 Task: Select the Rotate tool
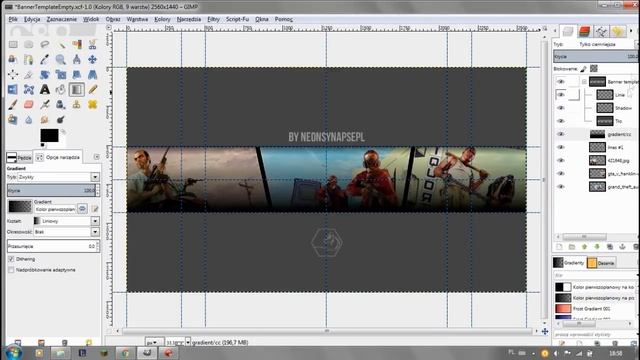[x=44, y=74]
